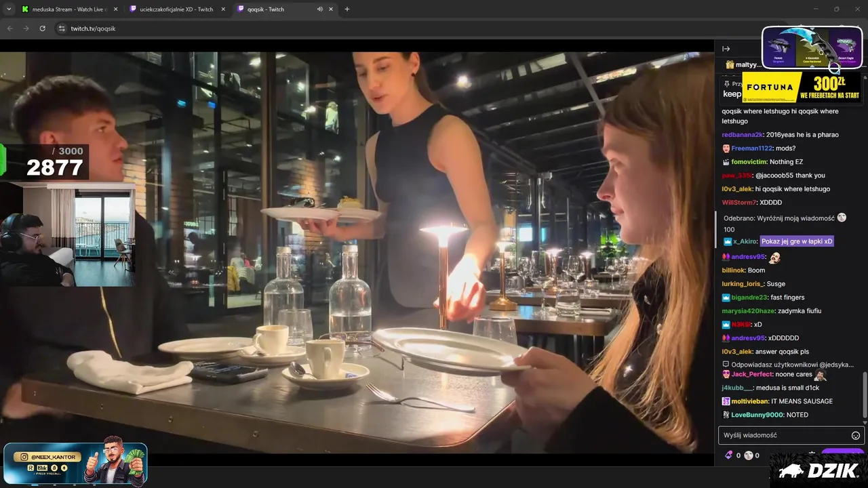The image size is (868, 488).
Task: Click the message IT MEANS SAUSAGE
Action: [x=802, y=401]
